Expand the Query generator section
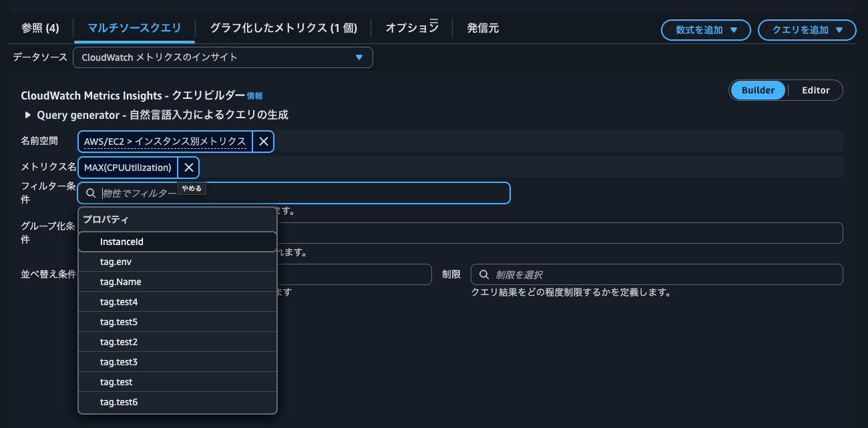 pos(28,115)
